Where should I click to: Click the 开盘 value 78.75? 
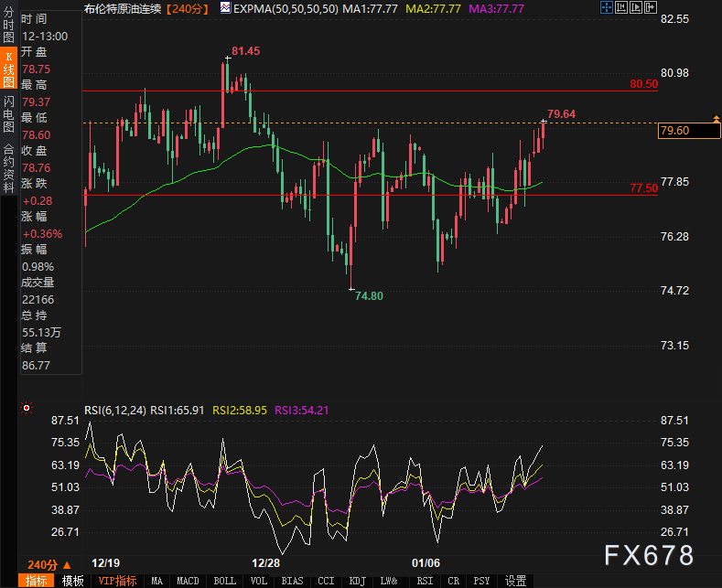pyautogui.click(x=36, y=69)
